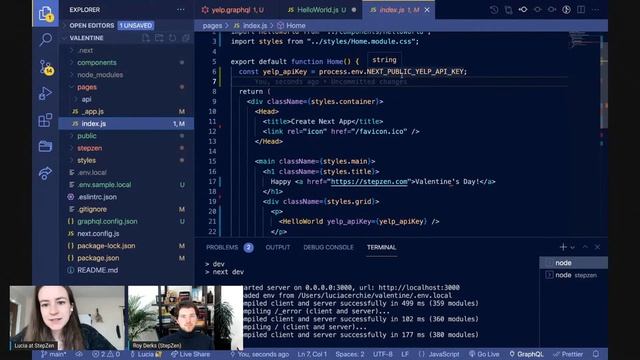Screen dimensions: 640x360
Task: Click Split Editor icon in editor toolbar
Action: [x=581, y=9]
